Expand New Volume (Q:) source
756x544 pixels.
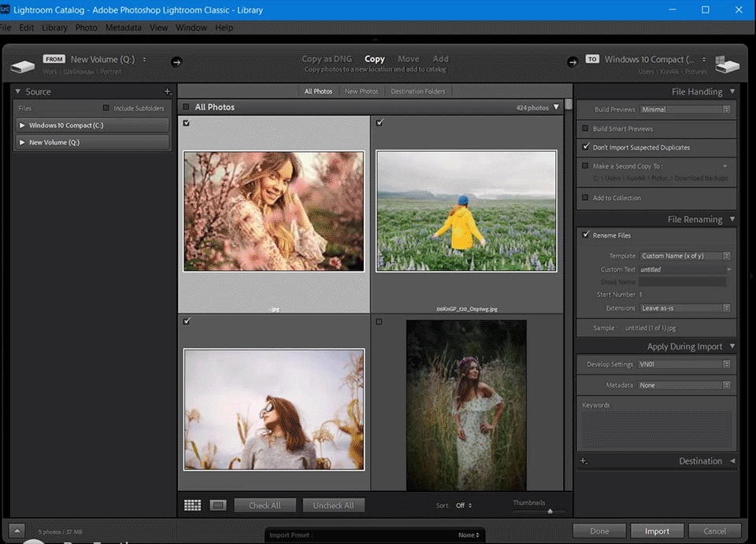pos(22,142)
